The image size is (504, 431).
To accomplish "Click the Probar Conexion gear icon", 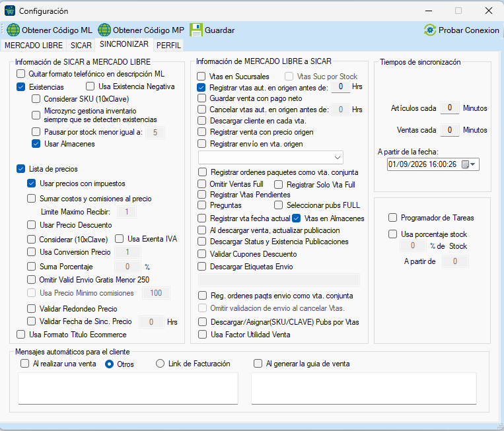I will [430, 30].
